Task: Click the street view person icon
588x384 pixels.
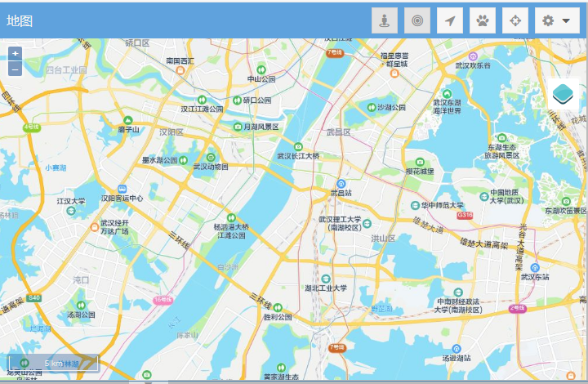Action: pos(384,21)
